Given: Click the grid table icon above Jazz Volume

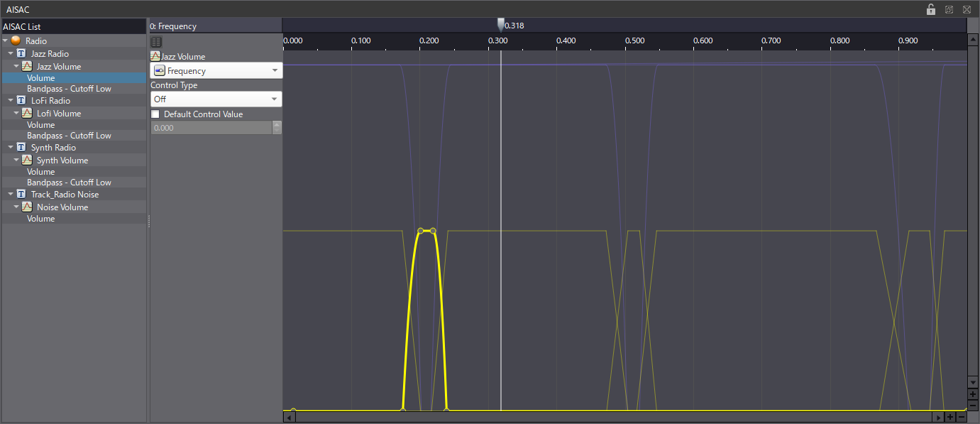Looking at the screenshot, I should tap(156, 42).
